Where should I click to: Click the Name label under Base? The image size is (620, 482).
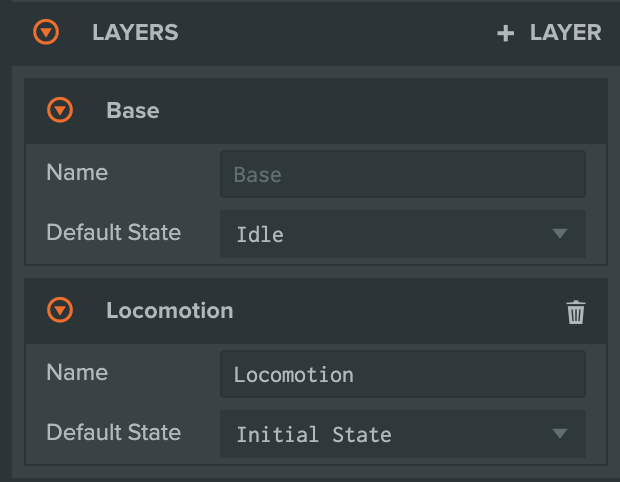pyautogui.click(x=77, y=172)
